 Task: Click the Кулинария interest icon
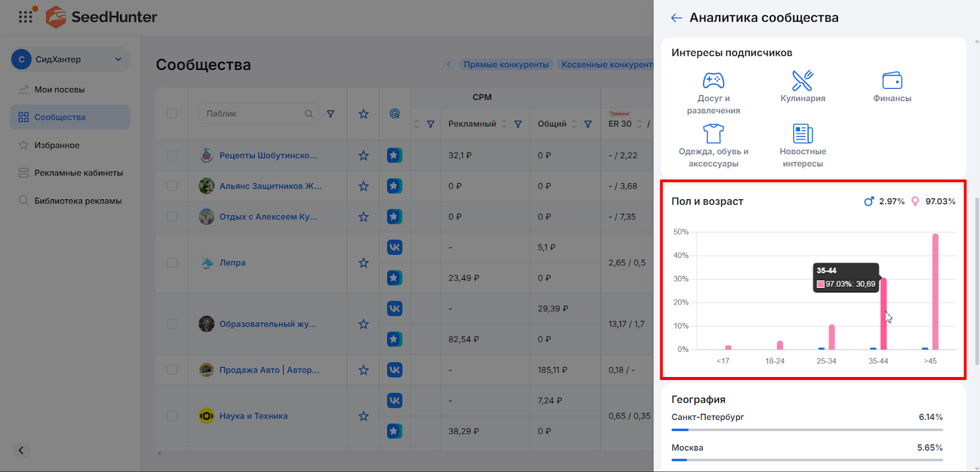point(802,81)
